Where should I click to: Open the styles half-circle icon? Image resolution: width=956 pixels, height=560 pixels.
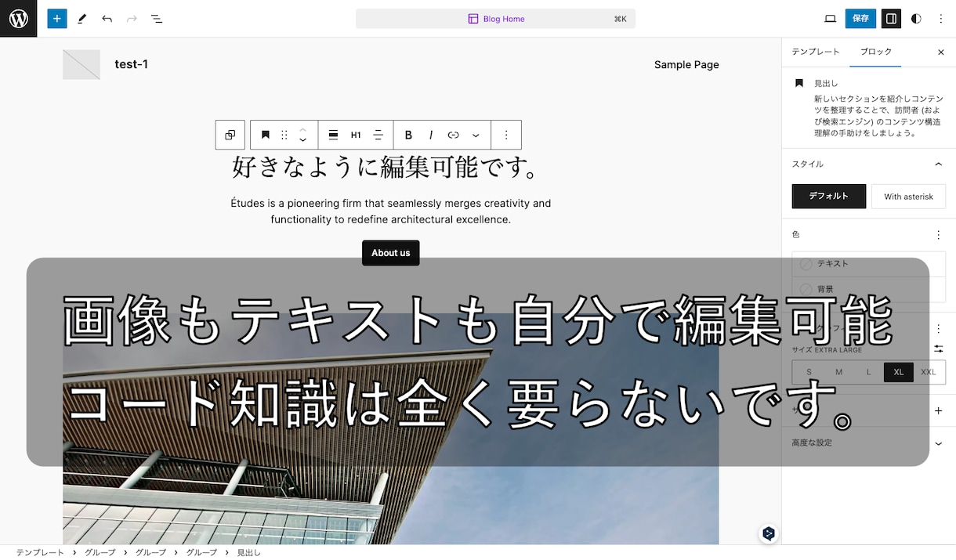point(916,18)
